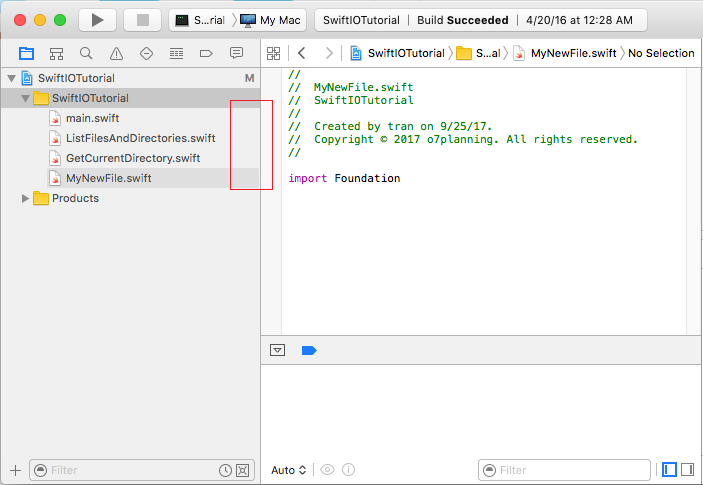
Task: Expand the Products folder
Action: pyautogui.click(x=25, y=198)
